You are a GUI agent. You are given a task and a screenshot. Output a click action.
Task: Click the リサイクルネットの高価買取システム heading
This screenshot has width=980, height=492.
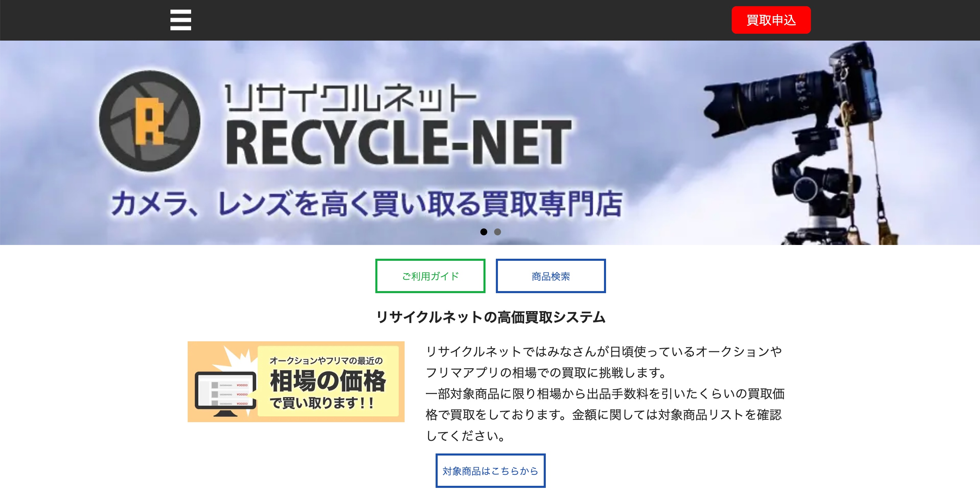point(490,317)
